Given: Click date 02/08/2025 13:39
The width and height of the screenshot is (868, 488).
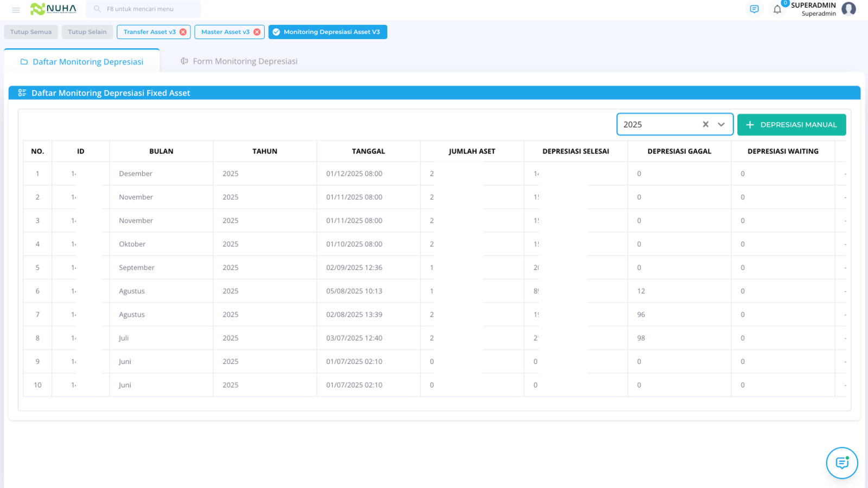Looking at the screenshot, I should (354, 314).
